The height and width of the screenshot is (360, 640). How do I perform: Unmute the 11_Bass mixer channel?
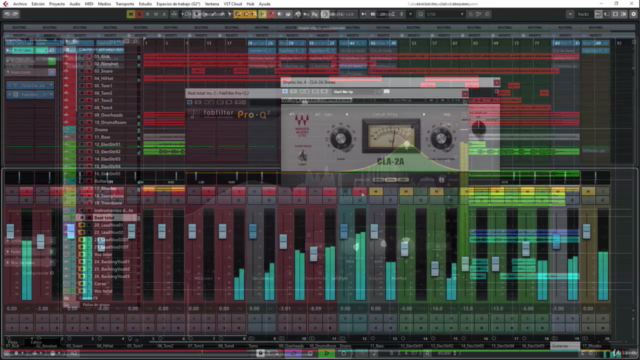pos(376,191)
